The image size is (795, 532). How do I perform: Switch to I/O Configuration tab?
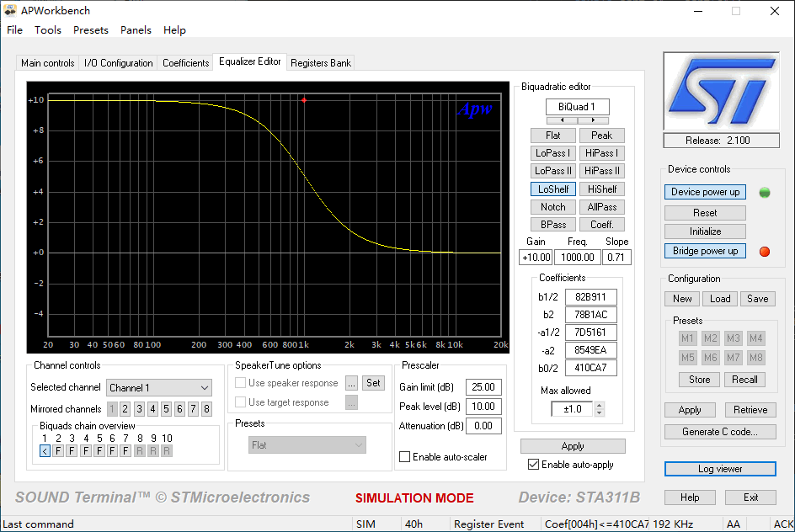pos(118,63)
